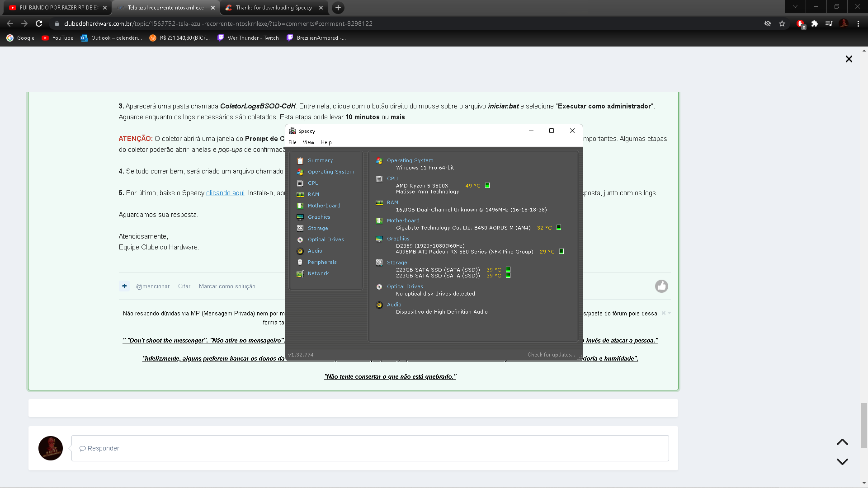The image size is (868, 488).
Task: Open CPU section in Speccy sidebar
Action: (x=313, y=183)
